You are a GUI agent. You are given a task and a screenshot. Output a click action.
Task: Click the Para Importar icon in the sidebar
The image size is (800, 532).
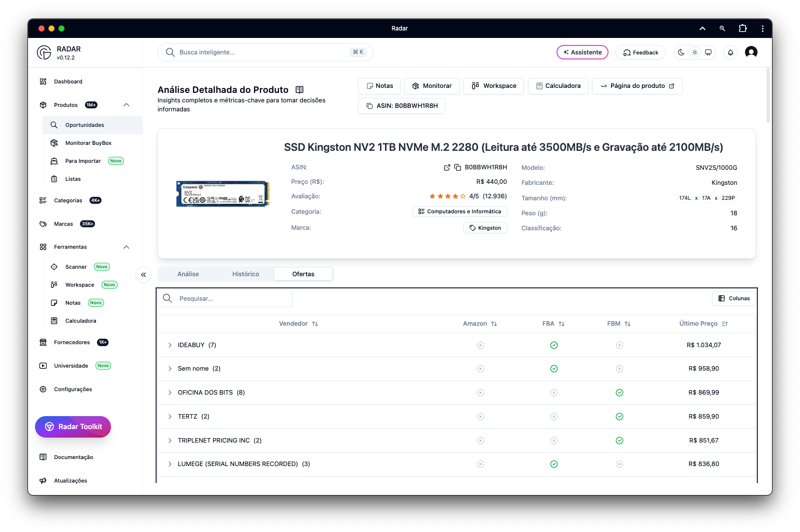[54, 161]
